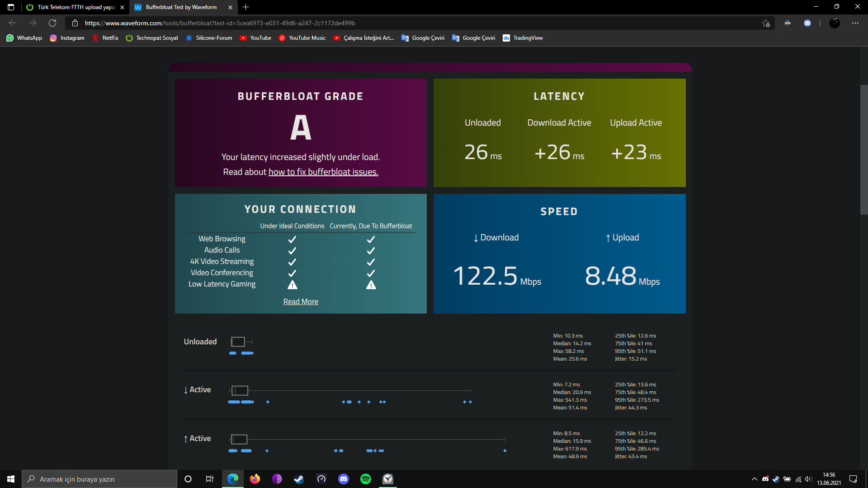This screenshot has width=868, height=488.
Task: Open YouTube Music bookmark
Action: [x=302, y=38]
